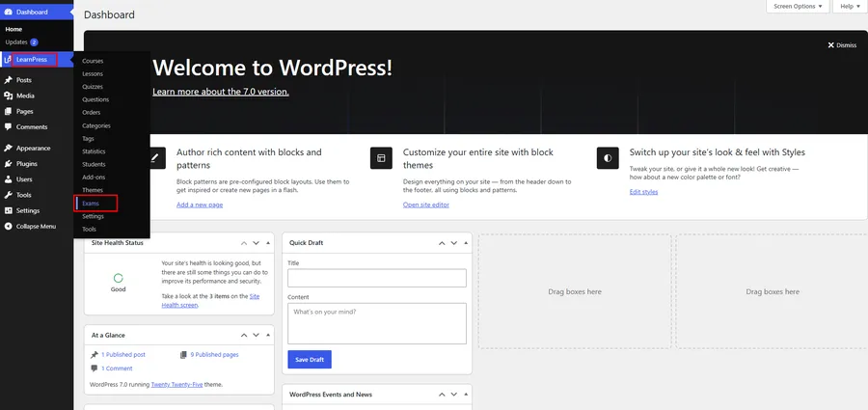
Task: Open Learn more about the 7.0 version
Action: [221, 92]
